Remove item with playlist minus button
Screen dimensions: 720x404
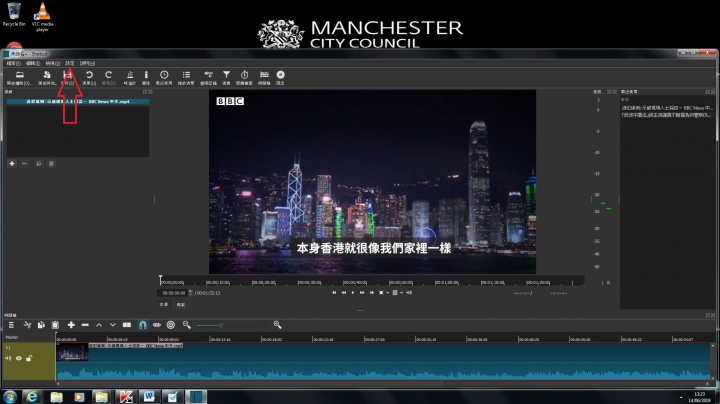click(25, 163)
